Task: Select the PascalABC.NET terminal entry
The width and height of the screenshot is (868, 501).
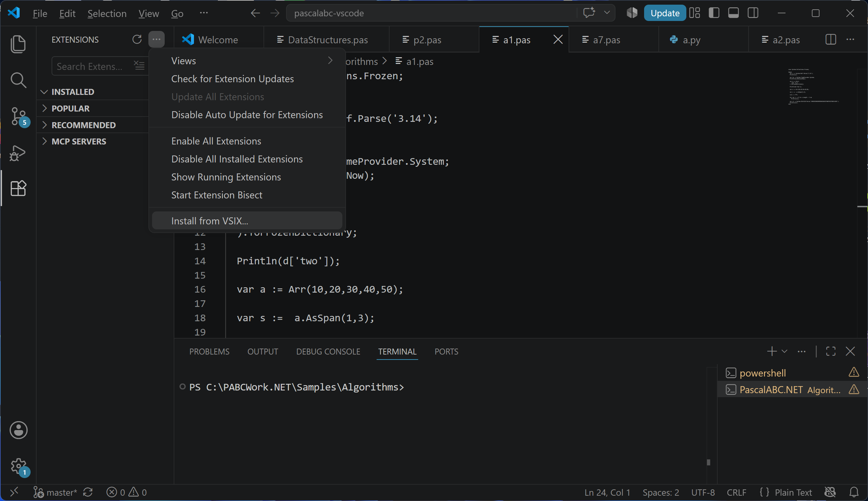Action: click(x=792, y=389)
